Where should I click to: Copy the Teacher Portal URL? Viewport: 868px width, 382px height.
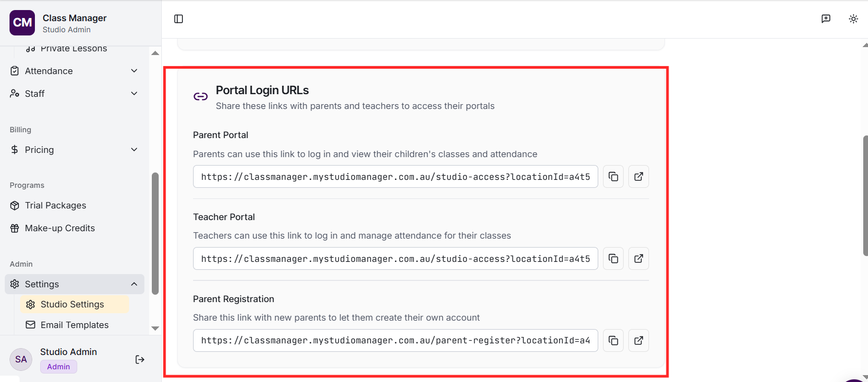click(x=613, y=259)
